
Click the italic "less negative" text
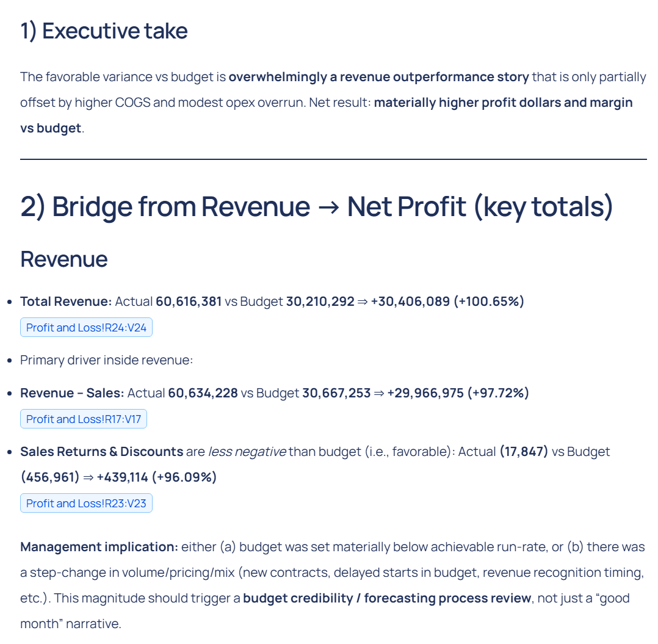tap(247, 452)
